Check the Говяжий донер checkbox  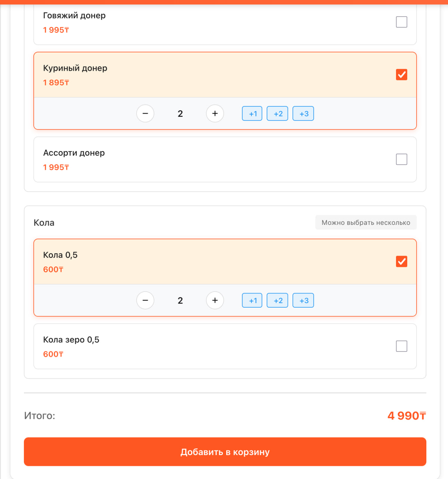[401, 22]
